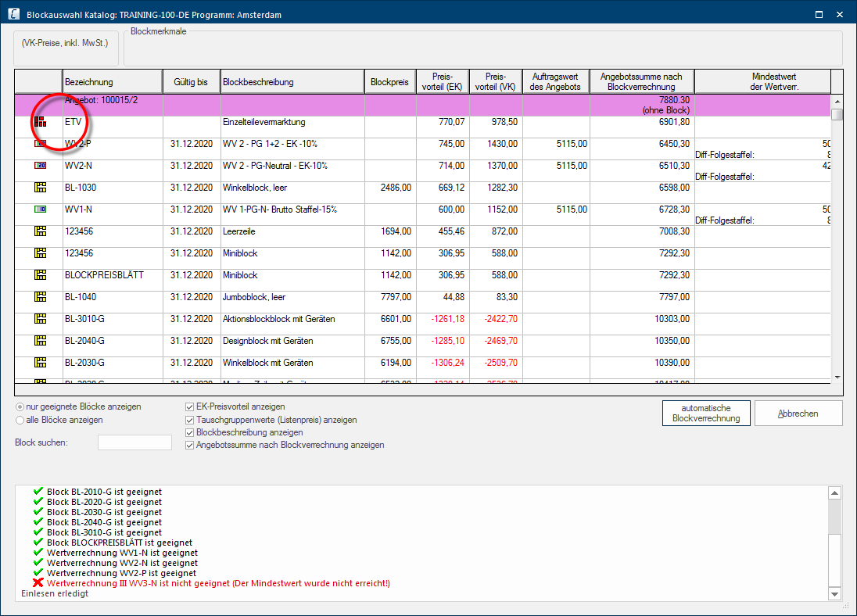Click into the 'Block suchen' field

click(134, 442)
